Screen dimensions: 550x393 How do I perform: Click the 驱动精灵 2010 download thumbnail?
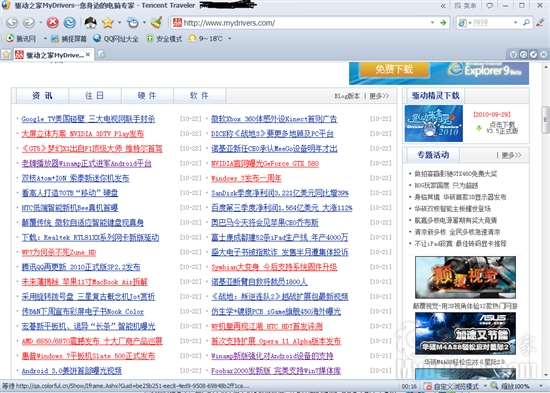pos(434,124)
